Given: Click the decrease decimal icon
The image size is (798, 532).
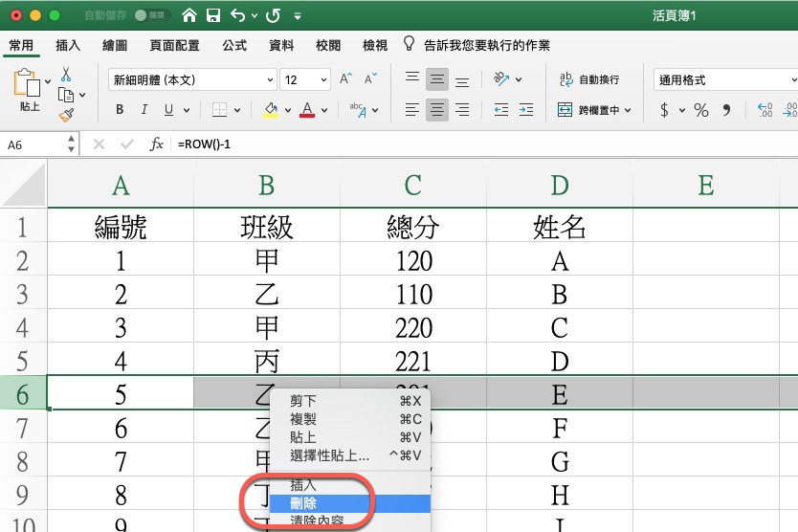Looking at the screenshot, I should (x=789, y=110).
